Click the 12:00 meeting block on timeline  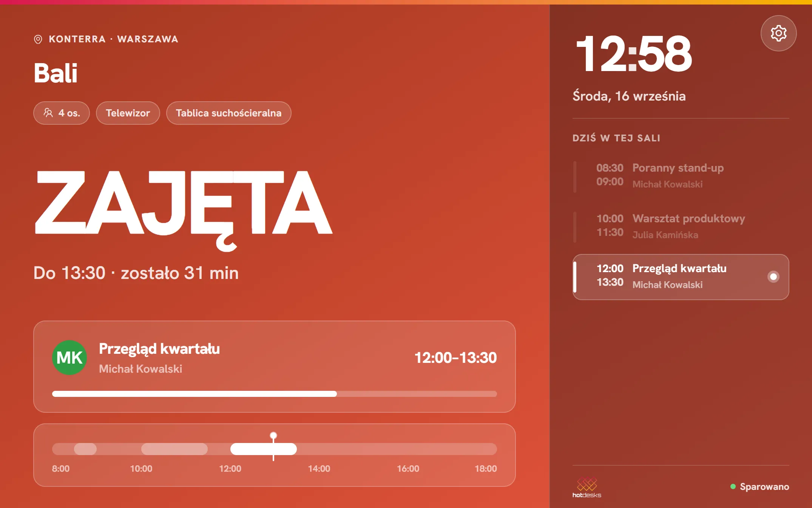(x=264, y=449)
